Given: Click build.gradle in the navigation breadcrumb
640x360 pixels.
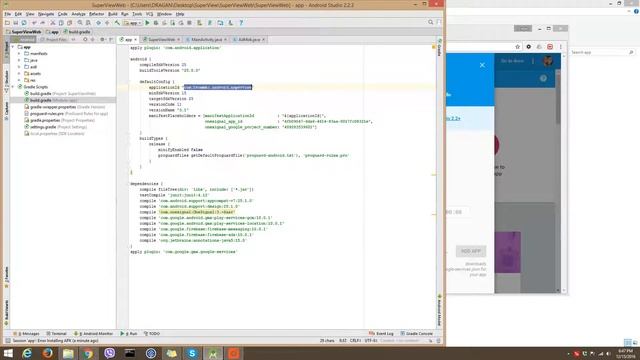Looking at the screenshot, I should [x=77, y=32].
